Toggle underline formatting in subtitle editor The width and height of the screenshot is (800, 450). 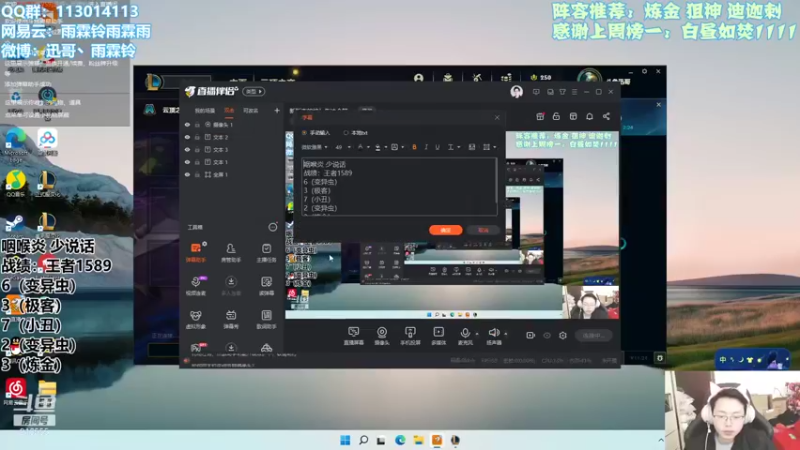coord(437,147)
